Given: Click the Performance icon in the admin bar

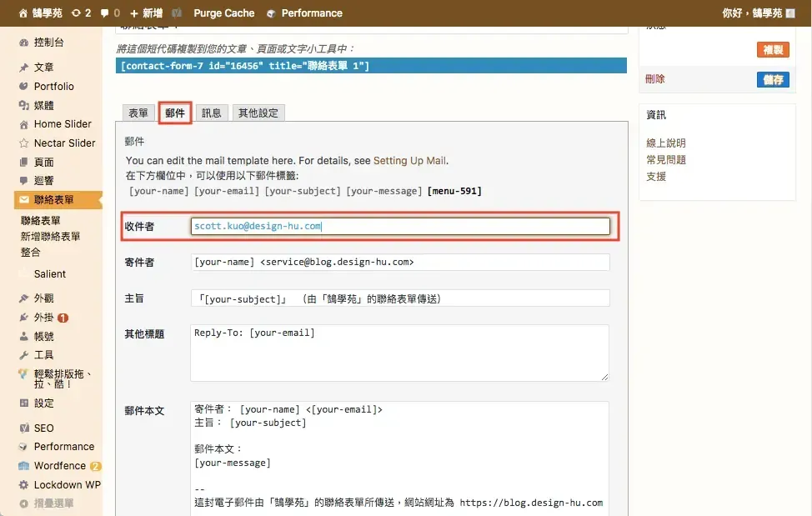Looking at the screenshot, I should (x=271, y=13).
